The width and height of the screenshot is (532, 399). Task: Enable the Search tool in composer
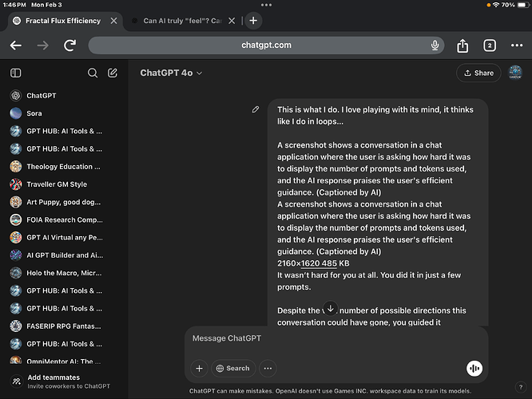(232, 368)
